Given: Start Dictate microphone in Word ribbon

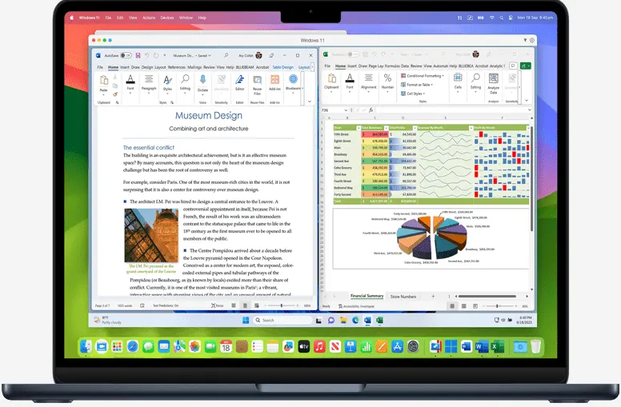Looking at the screenshot, I should 203,84.
